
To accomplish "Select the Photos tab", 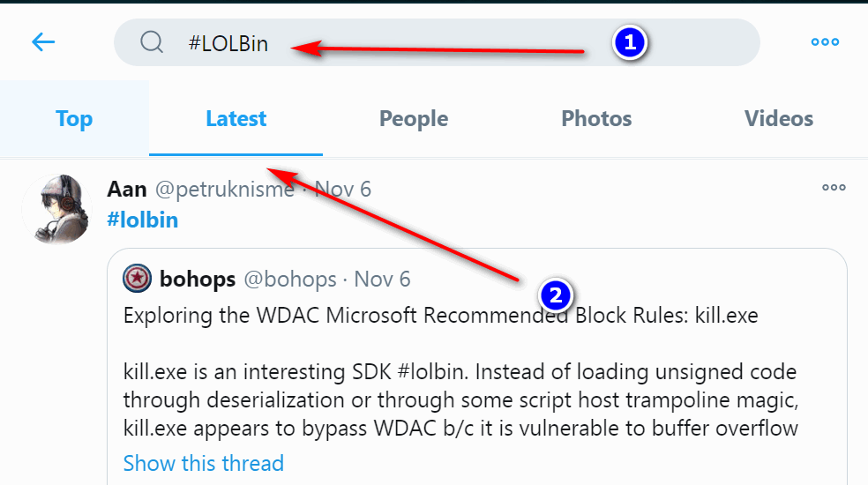I will click(596, 119).
